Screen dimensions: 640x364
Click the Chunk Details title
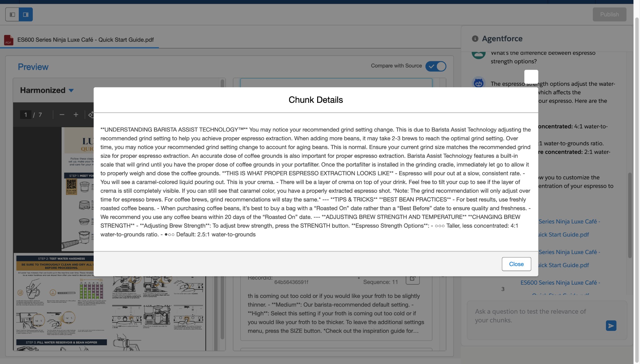coord(316,100)
